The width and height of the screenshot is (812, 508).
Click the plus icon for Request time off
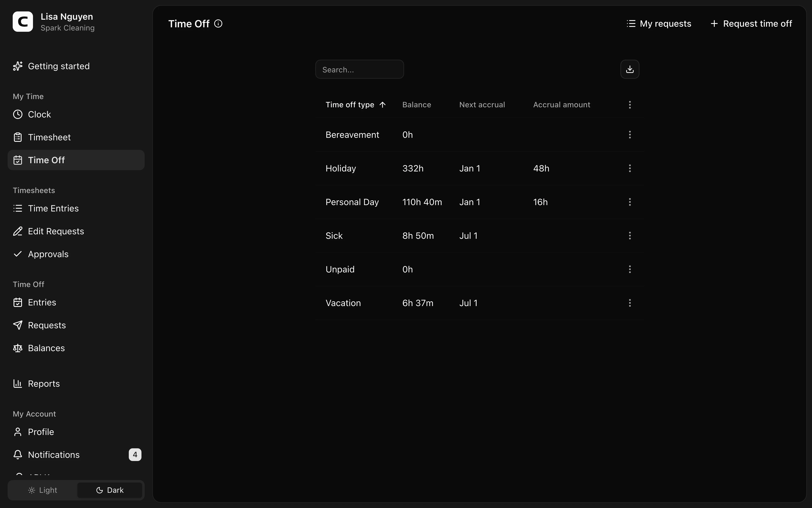click(714, 23)
